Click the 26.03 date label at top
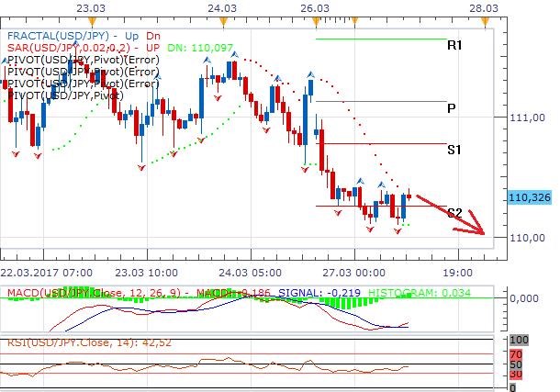The width and height of the screenshot is (560, 392). (315, 8)
